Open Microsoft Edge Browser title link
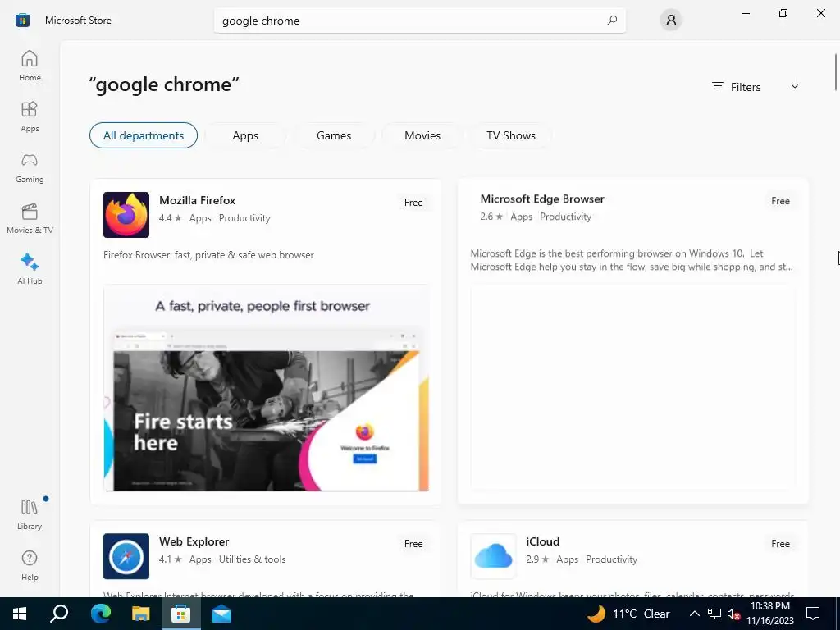 542,199
